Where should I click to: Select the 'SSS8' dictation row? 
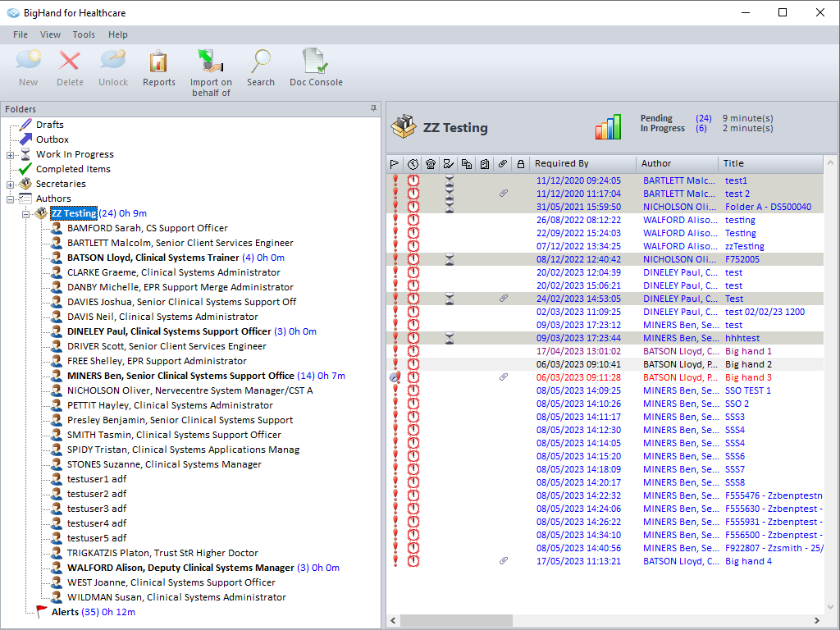click(605, 482)
